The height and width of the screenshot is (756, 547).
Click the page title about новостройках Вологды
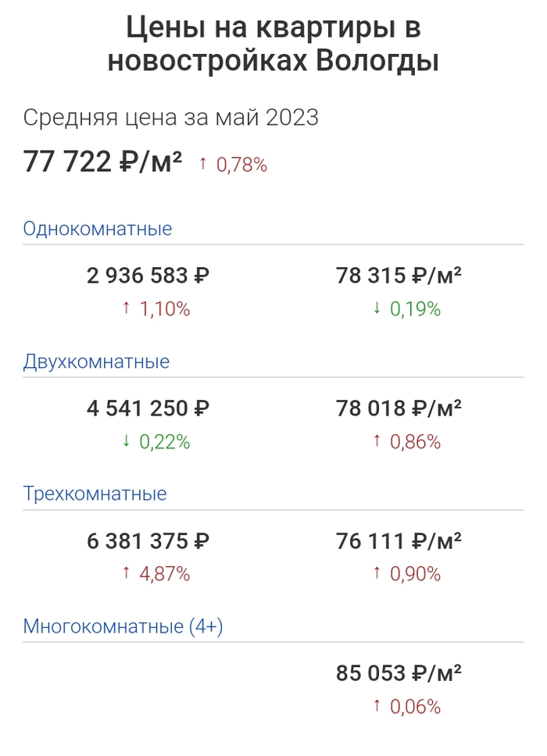click(x=273, y=44)
